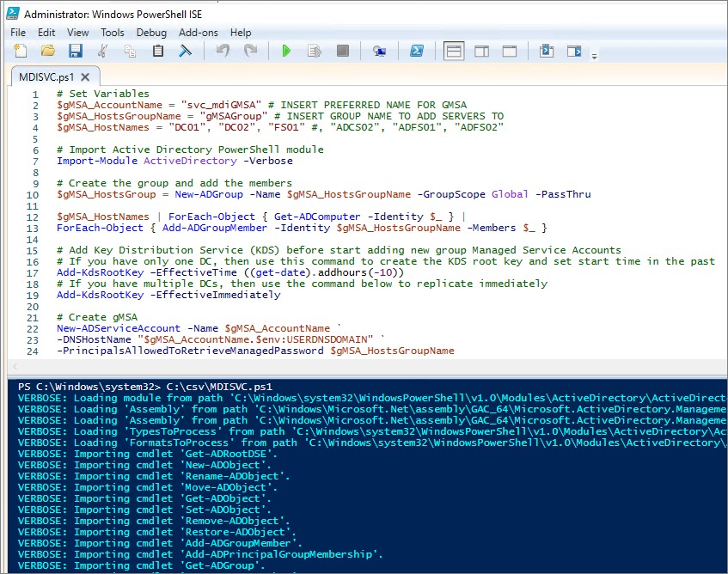Click 'Import-Module' on line 7
This screenshot has height=574, width=728.
coord(97,161)
